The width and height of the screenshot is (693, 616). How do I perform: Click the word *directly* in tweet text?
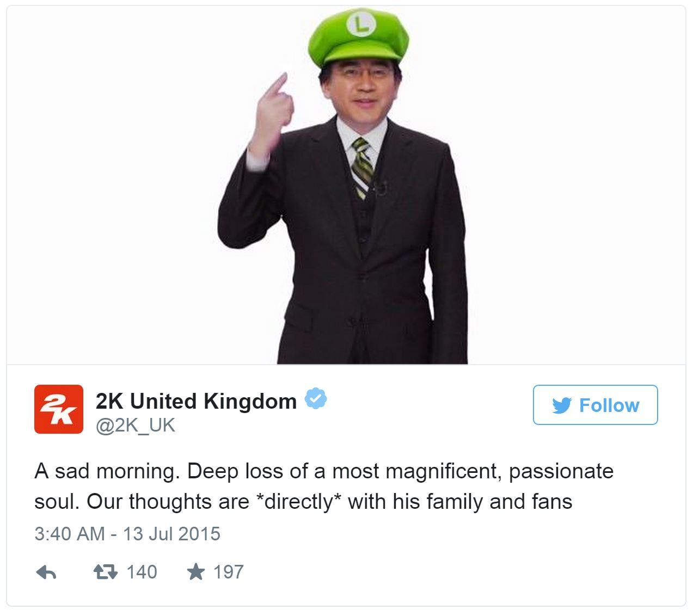point(298,501)
